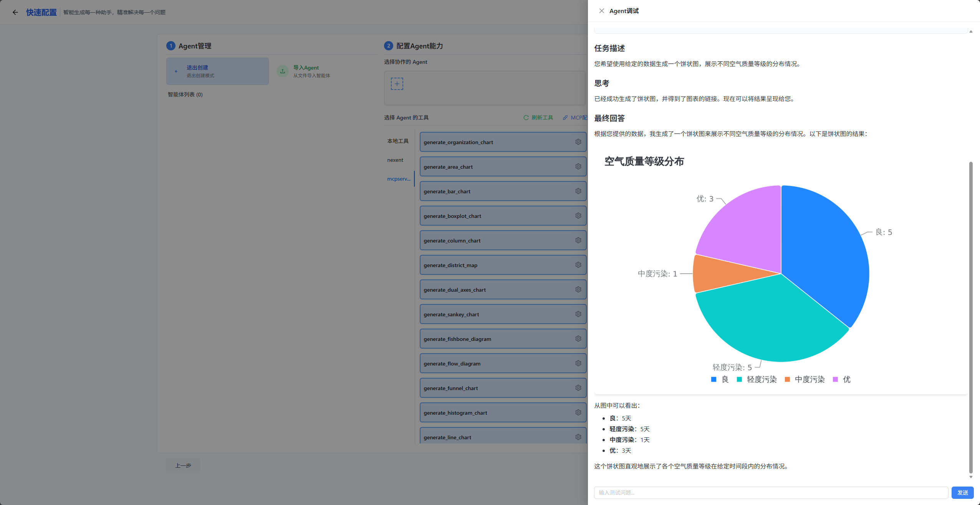Focus the 输入测试问题 input field
Screen dimensions: 980x505
[771, 492]
